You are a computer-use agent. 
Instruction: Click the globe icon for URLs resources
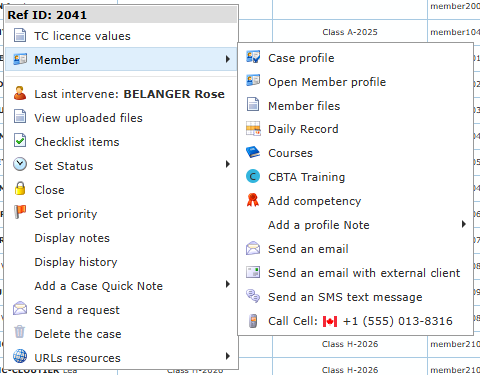[x=20, y=356]
